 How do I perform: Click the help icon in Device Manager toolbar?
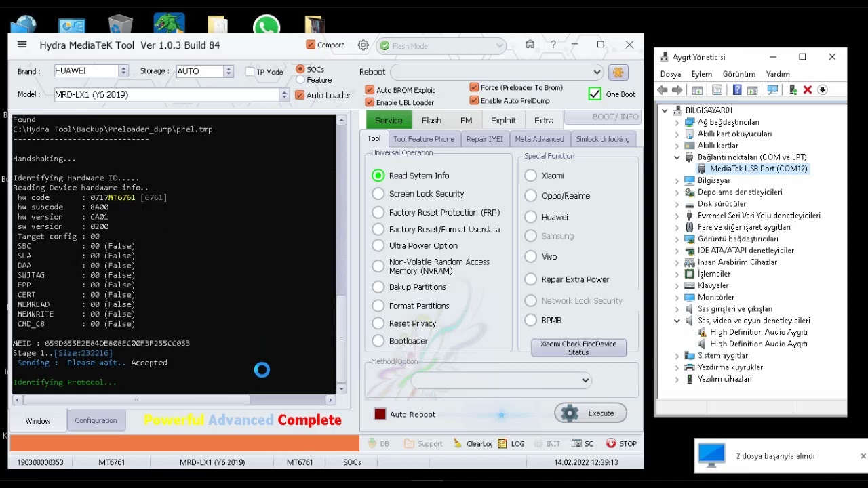[736, 90]
